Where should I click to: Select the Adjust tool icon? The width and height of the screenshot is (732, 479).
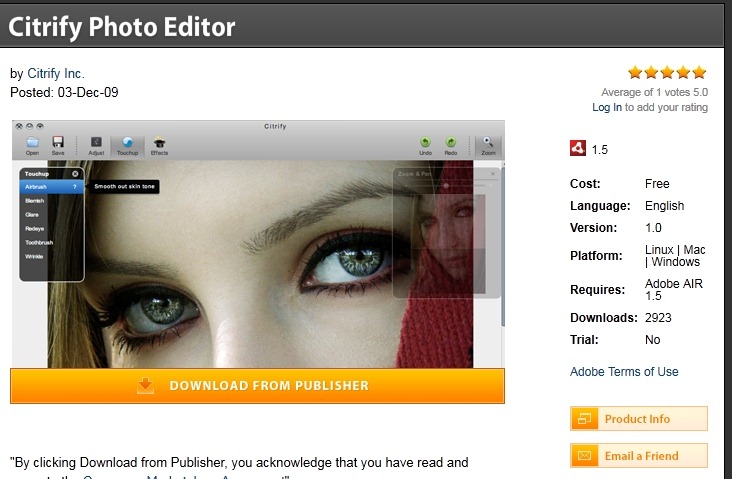click(96, 142)
